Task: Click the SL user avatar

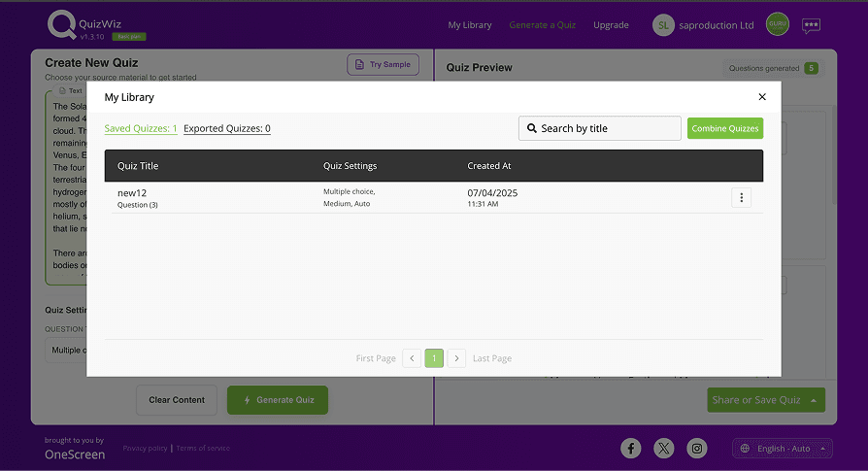Action: (663, 25)
